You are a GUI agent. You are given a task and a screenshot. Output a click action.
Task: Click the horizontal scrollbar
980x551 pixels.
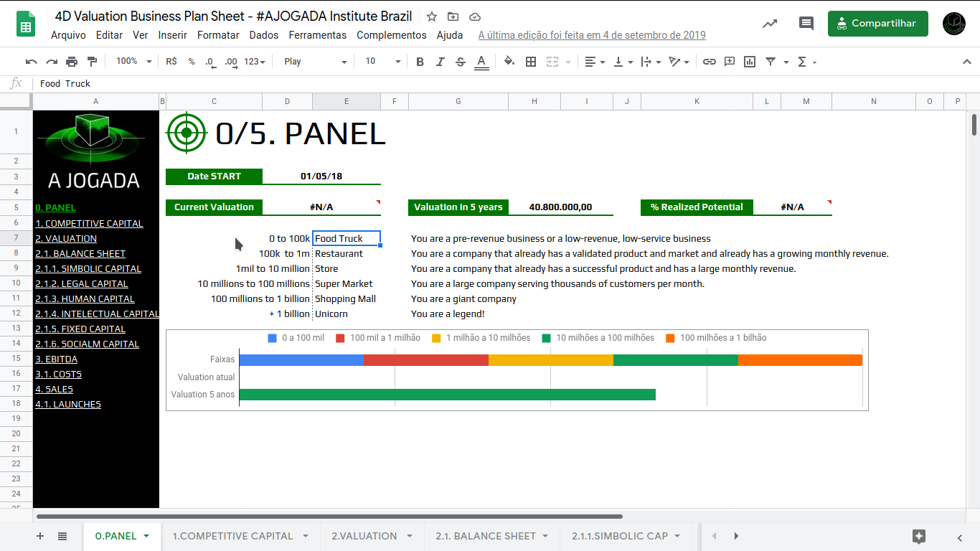pos(329,516)
